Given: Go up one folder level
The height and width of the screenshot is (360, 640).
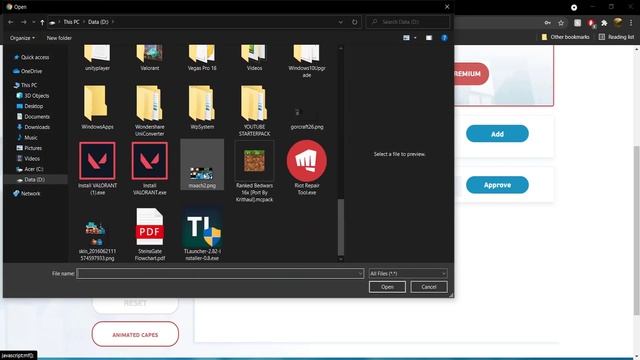Looking at the screenshot, I should (x=42, y=22).
